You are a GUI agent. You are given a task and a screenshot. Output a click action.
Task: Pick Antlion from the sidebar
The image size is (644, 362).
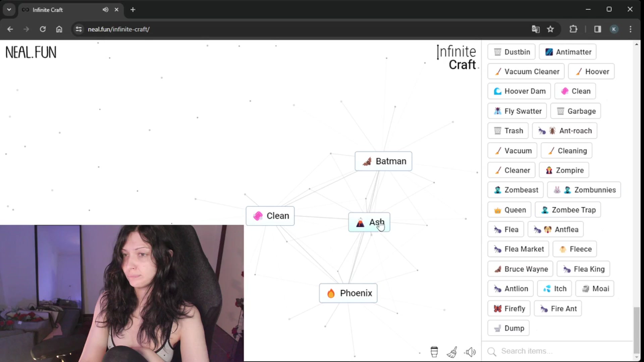click(x=510, y=289)
